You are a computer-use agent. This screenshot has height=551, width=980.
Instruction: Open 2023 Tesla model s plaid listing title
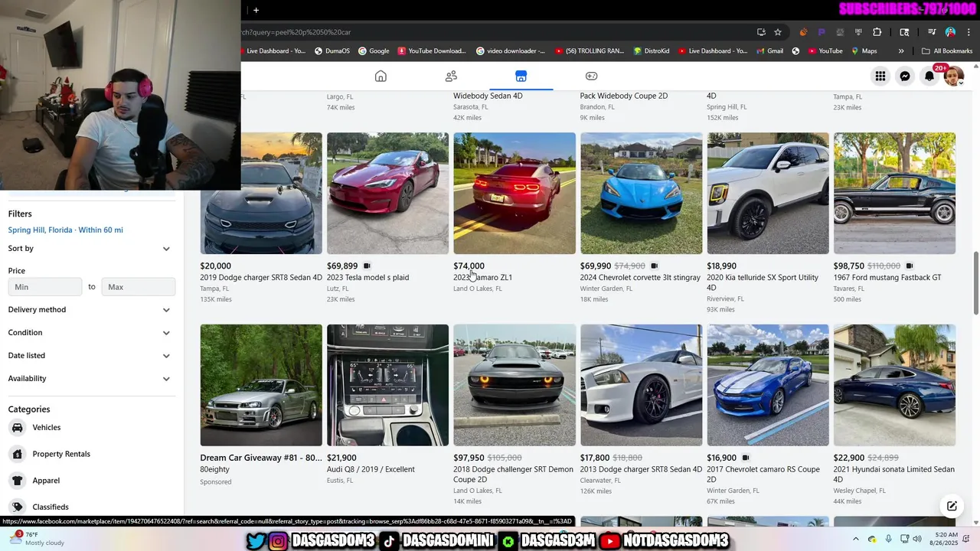click(x=367, y=278)
